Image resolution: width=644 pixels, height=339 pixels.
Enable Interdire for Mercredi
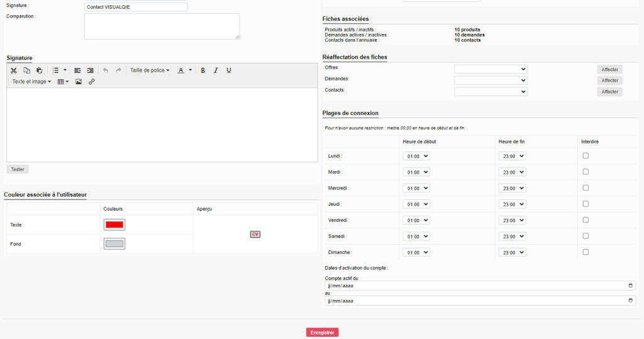click(586, 187)
